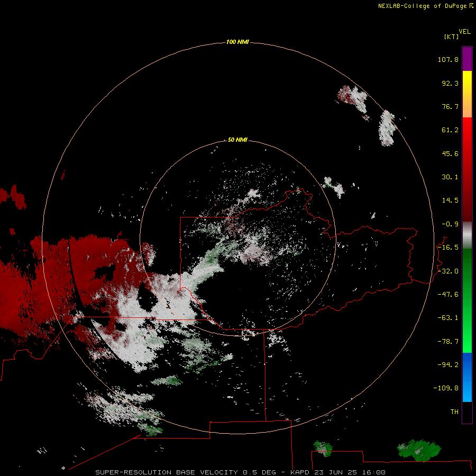
Task: Click the 76.7 legend value
Action: [x=450, y=106]
